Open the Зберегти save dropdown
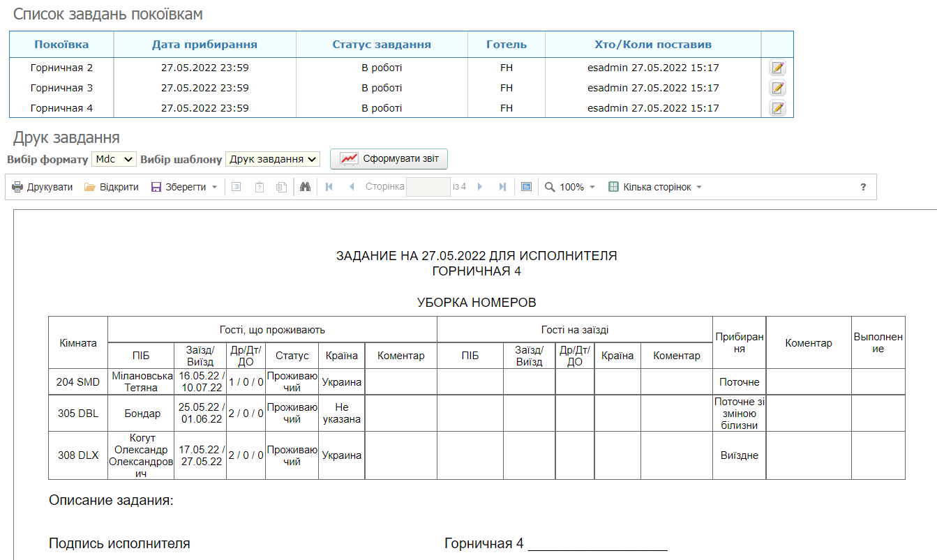 185,187
